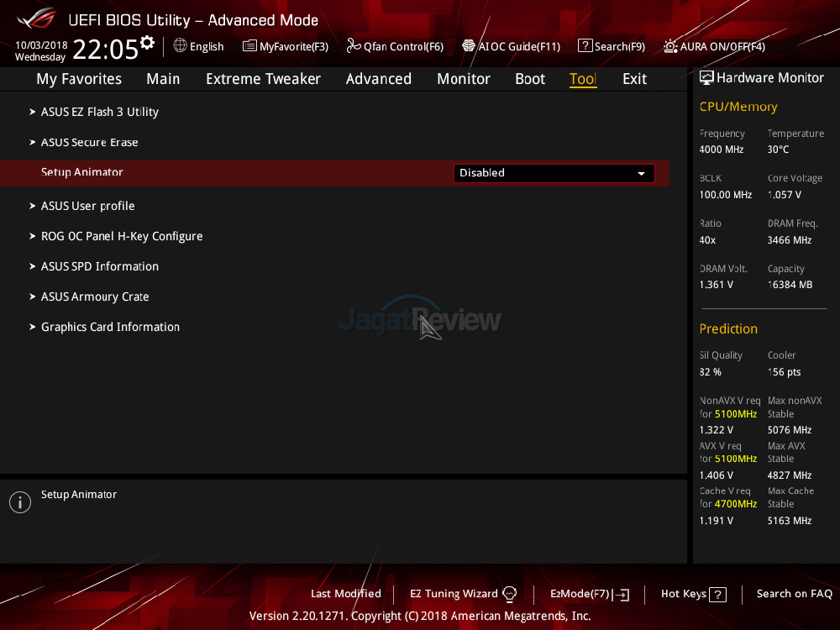Click the BCLK 100.00 MHz value
The image size is (840, 630).
(726, 195)
